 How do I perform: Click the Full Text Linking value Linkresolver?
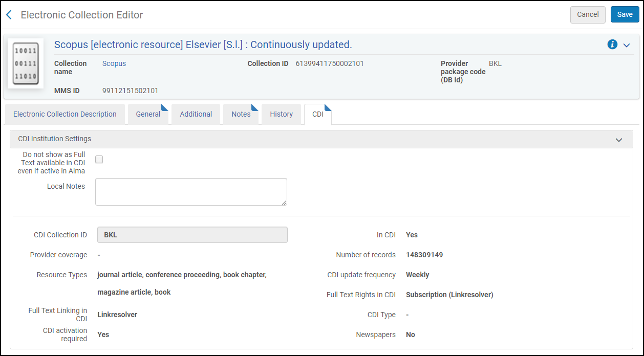tap(117, 315)
